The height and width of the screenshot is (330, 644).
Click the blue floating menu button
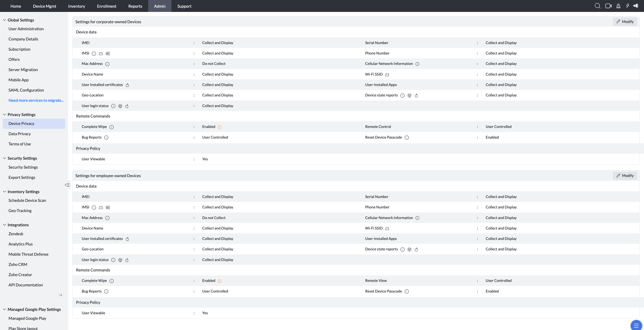[x=636, y=326]
